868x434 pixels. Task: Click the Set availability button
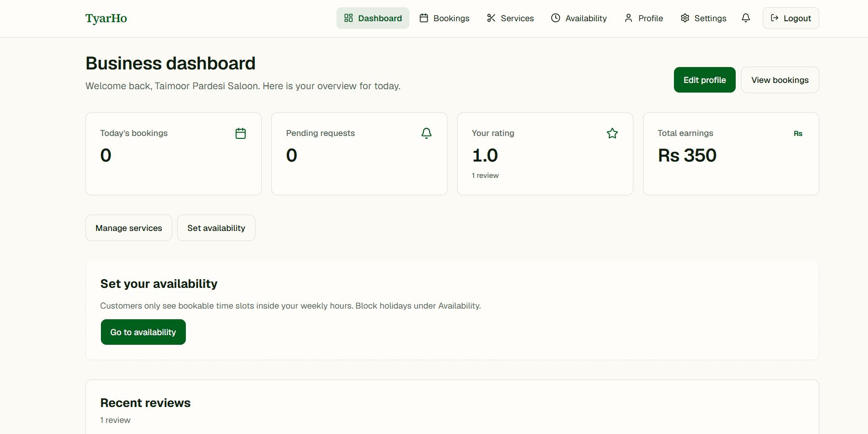(x=216, y=228)
